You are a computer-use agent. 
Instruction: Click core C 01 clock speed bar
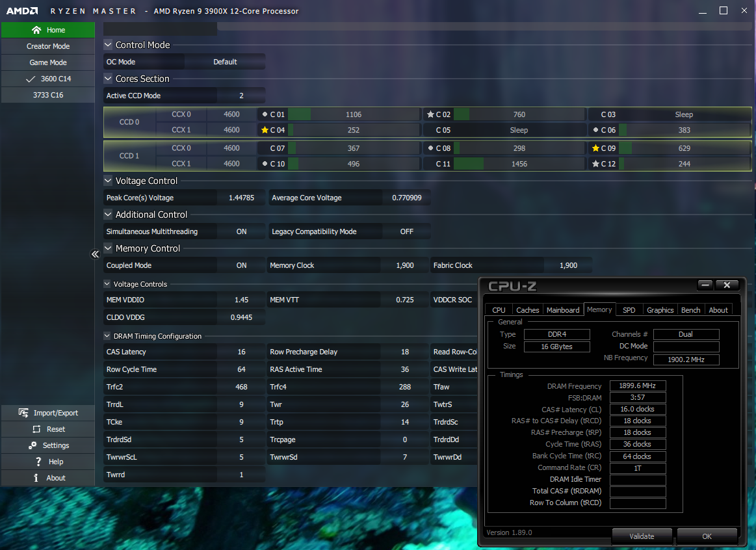pos(354,114)
